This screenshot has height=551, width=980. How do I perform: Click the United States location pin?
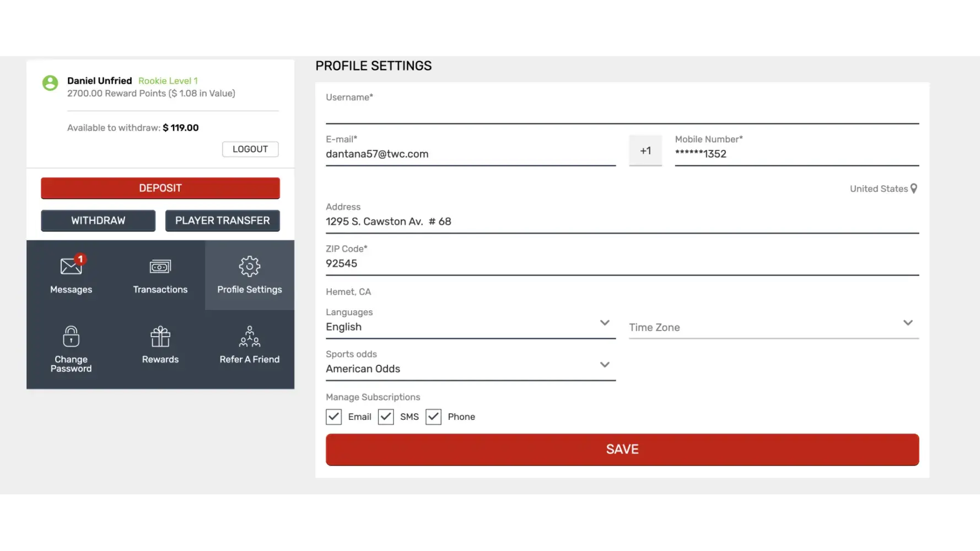click(x=913, y=188)
